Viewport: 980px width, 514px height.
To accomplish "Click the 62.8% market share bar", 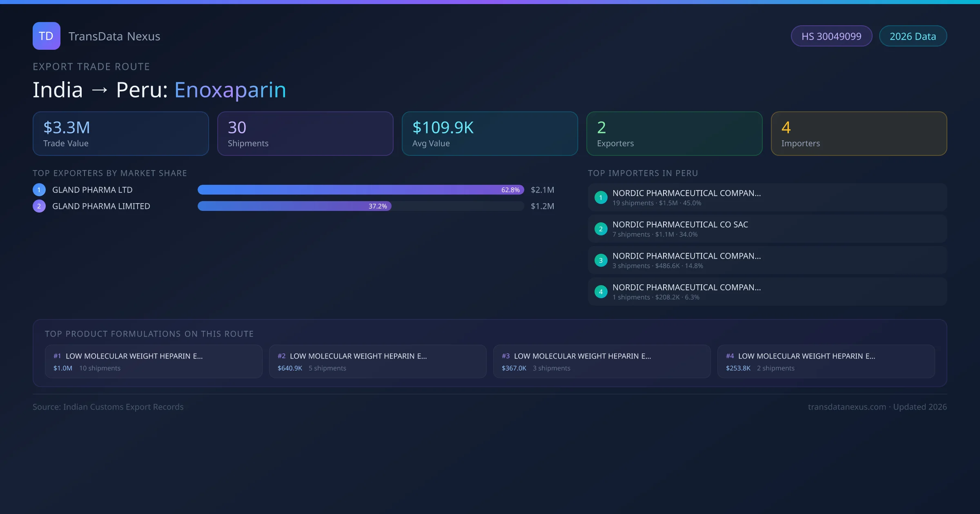I will click(360, 190).
